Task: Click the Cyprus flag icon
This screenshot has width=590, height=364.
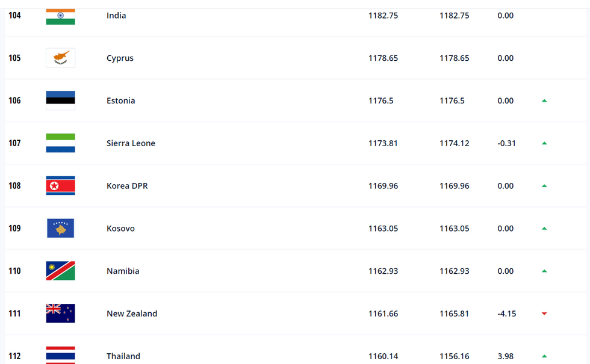Action: 60,58
